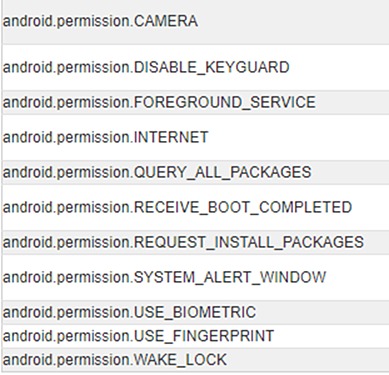Click the word CAMERA in the first row
The height and width of the screenshot is (375, 389).
[166, 21]
